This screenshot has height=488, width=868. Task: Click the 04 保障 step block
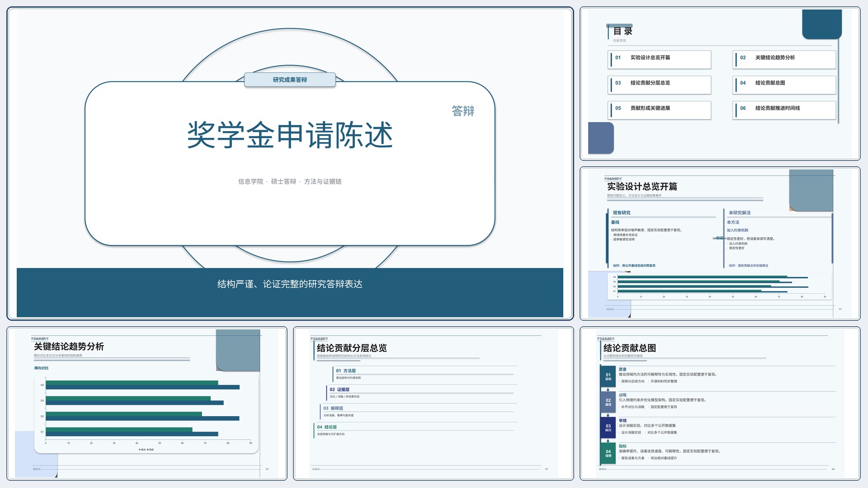[608, 453]
